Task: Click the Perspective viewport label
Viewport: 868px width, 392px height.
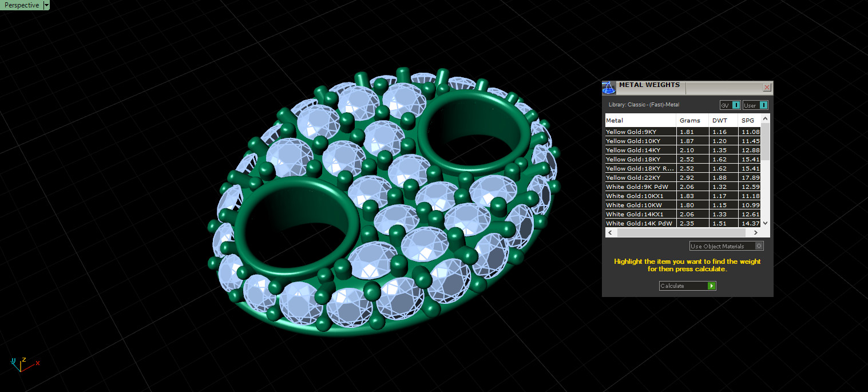Action: [22, 5]
